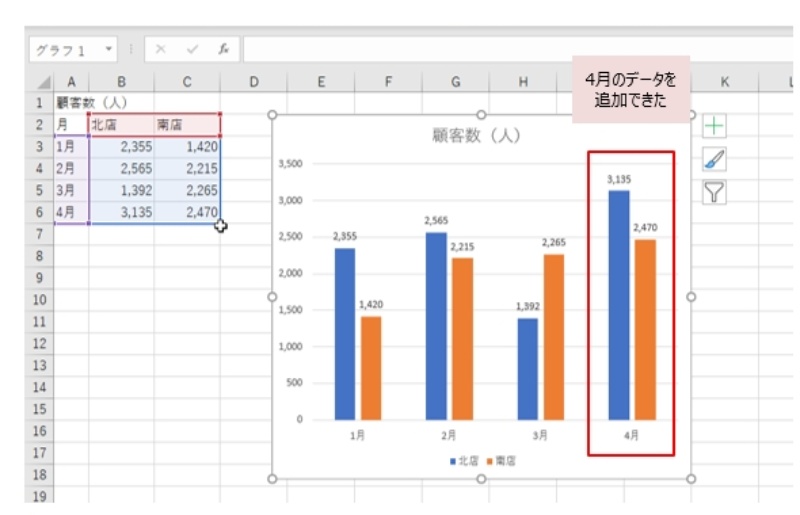Click inside the formula bar field

(x=500, y=49)
